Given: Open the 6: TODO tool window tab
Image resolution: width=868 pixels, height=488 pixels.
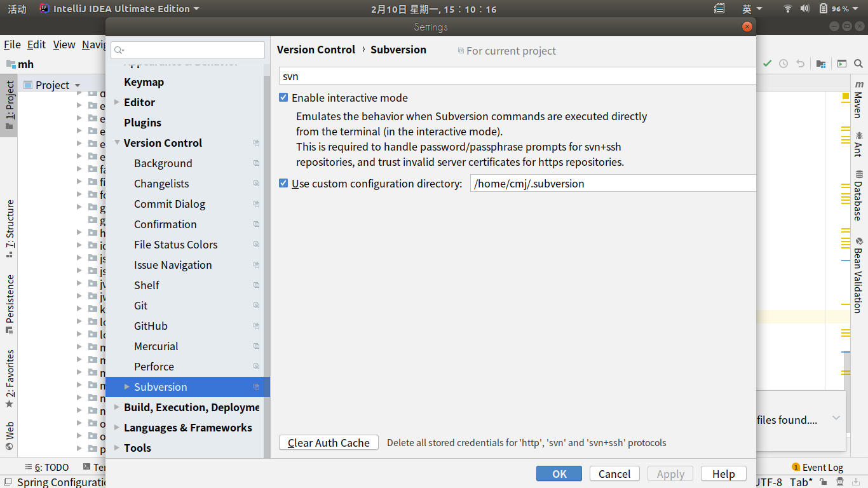Looking at the screenshot, I should point(47,467).
